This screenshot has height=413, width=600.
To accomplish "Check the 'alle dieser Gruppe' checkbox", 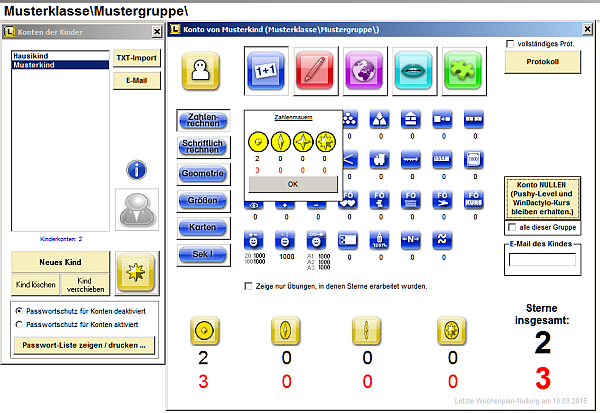I will tap(511, 228).
